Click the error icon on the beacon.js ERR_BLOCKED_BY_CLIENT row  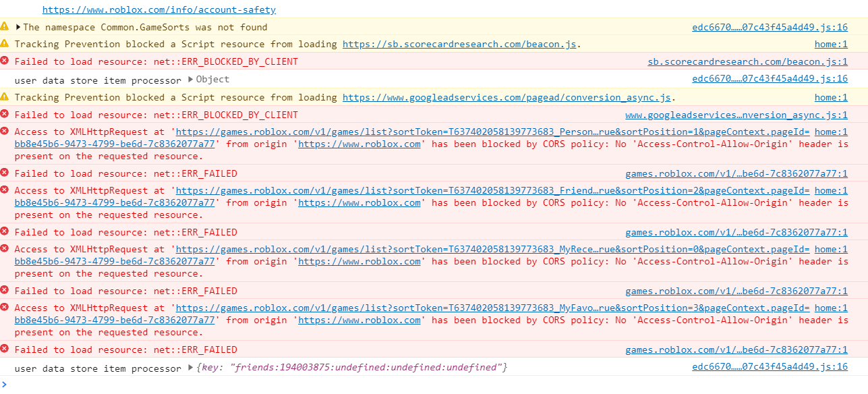pos(5,61)
